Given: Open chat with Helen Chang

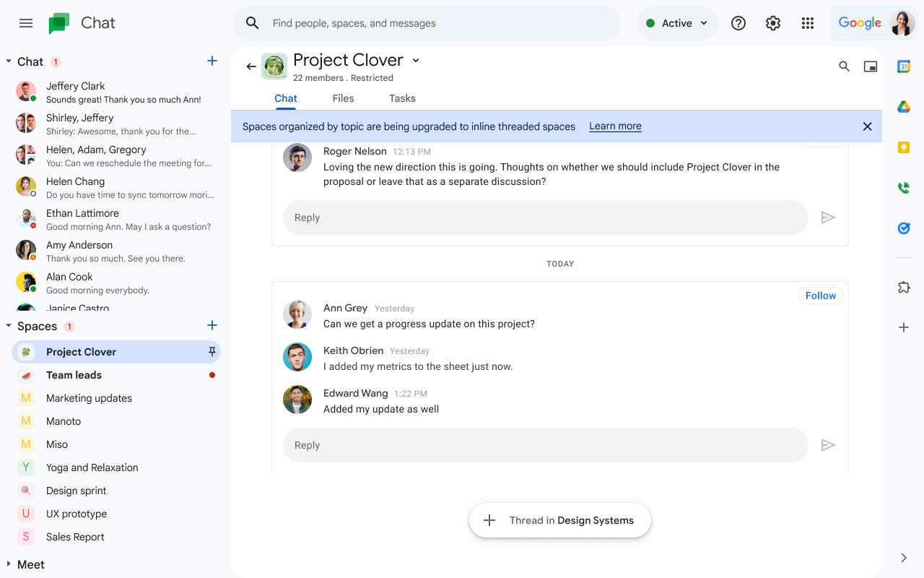Looking at the screenshot, I should tap(115, 188).
